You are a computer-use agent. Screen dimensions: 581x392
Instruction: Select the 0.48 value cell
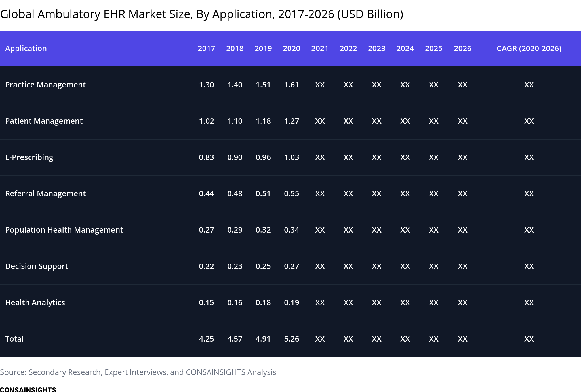pos(235,194)
